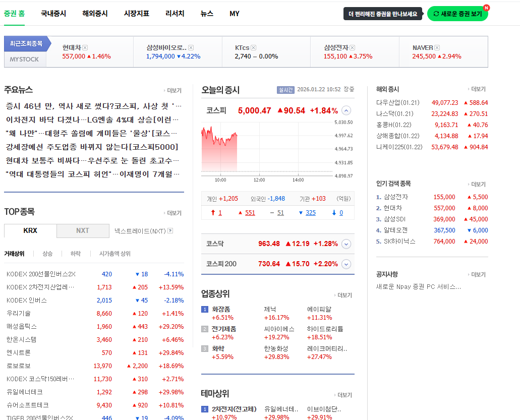
Task: Open KODEX 200선물인버스2X stock row
Action: point(41,274)
